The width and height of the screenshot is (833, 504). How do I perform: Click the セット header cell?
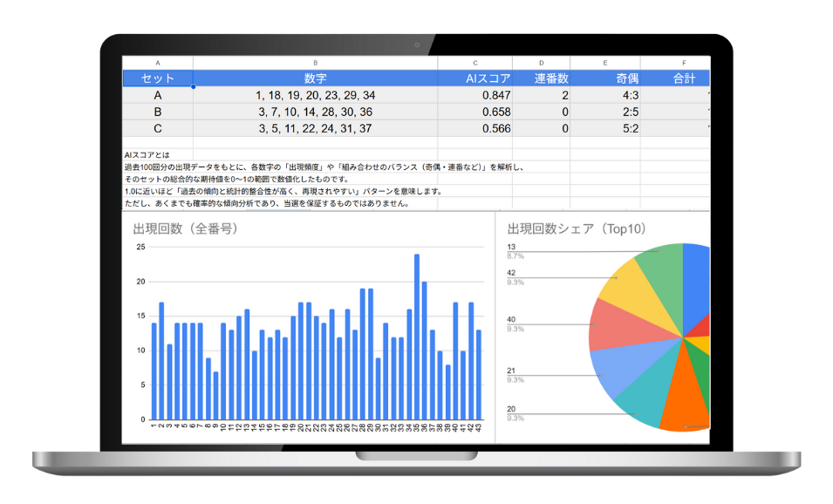[x=157, y=78]
